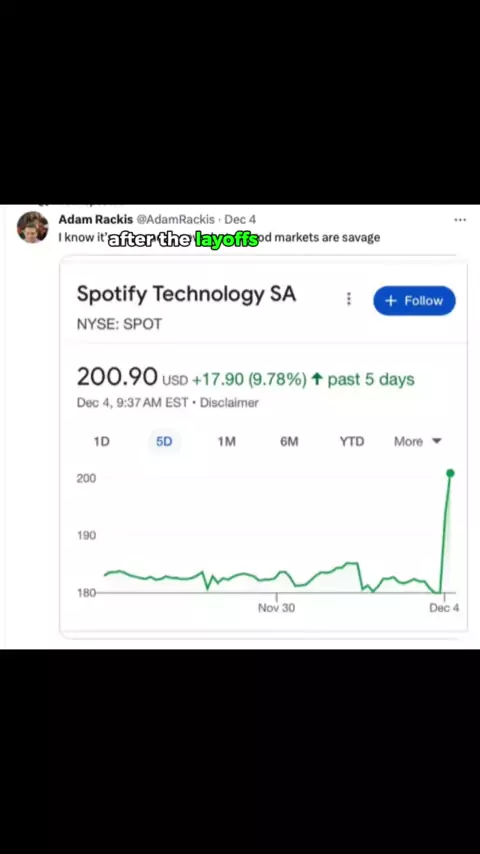Open tweet three-dot options menu
Viewport: 480px width, 854px height.
(460, 220)
